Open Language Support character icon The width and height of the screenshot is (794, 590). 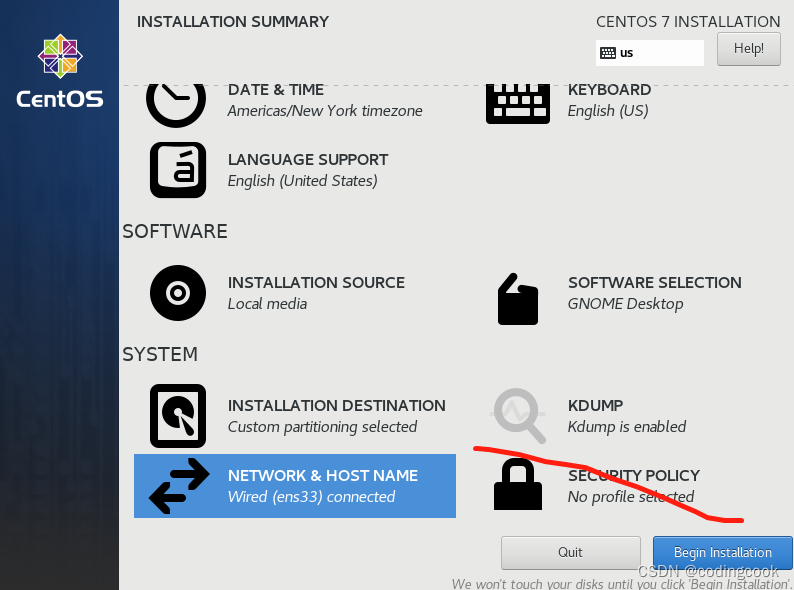pyautogui.click(x=178, y=170)
